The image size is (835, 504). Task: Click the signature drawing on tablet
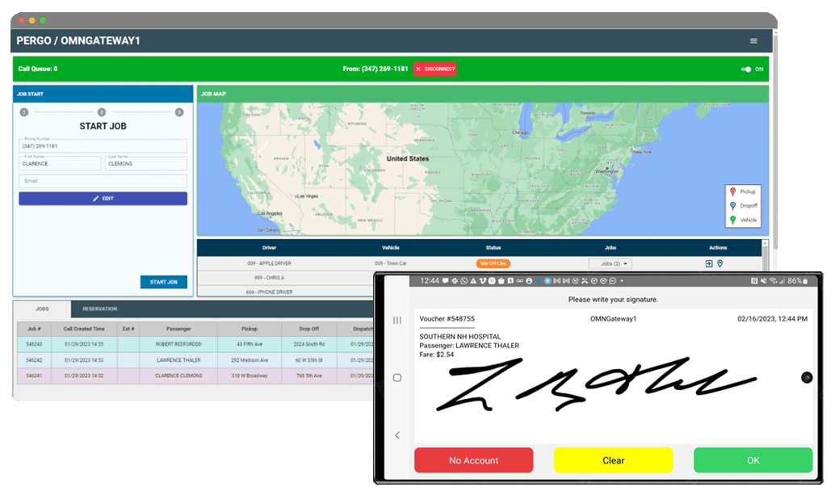click(x=597, y=384)
